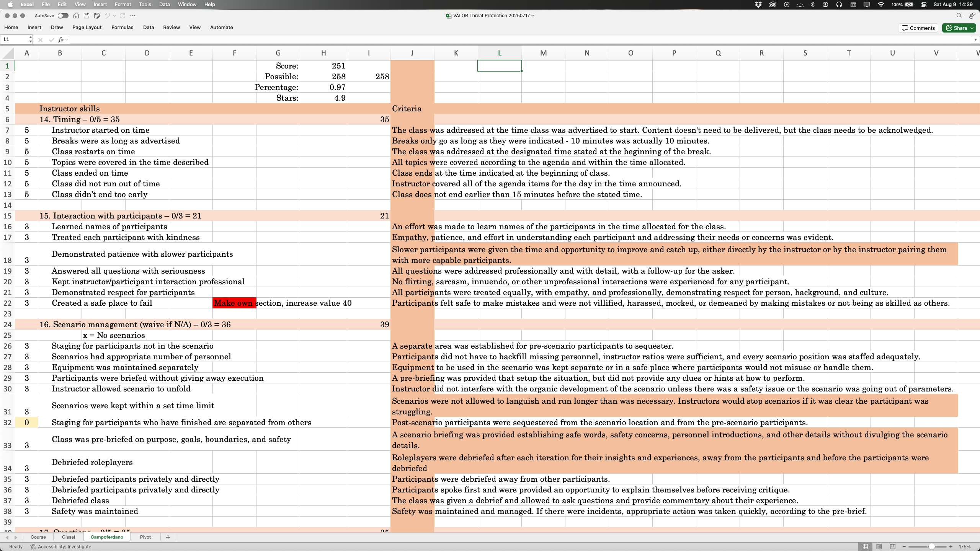
Task: Select row 22 header
Action: (8, 303)
